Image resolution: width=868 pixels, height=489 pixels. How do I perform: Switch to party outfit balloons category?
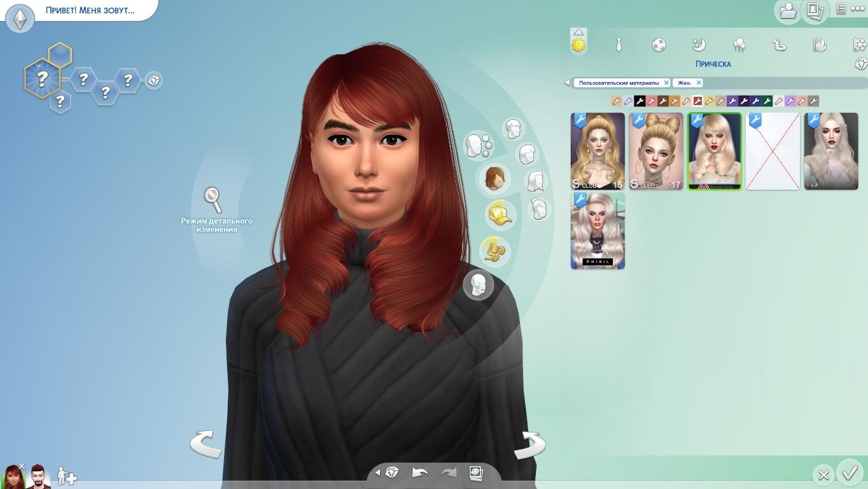point(739,45)
